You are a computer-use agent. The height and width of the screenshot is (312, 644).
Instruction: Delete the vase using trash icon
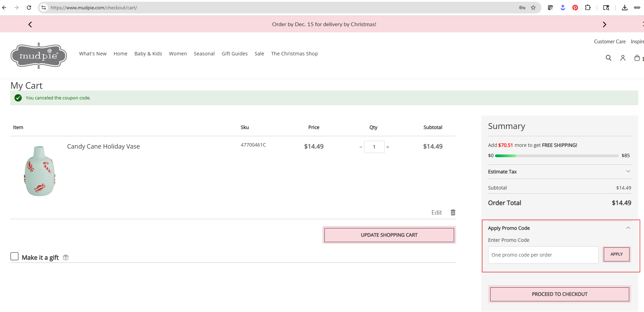(453, 213)
